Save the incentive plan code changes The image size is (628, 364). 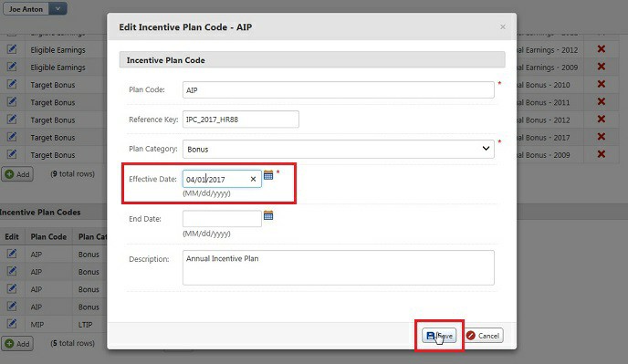tap(439, 336)
